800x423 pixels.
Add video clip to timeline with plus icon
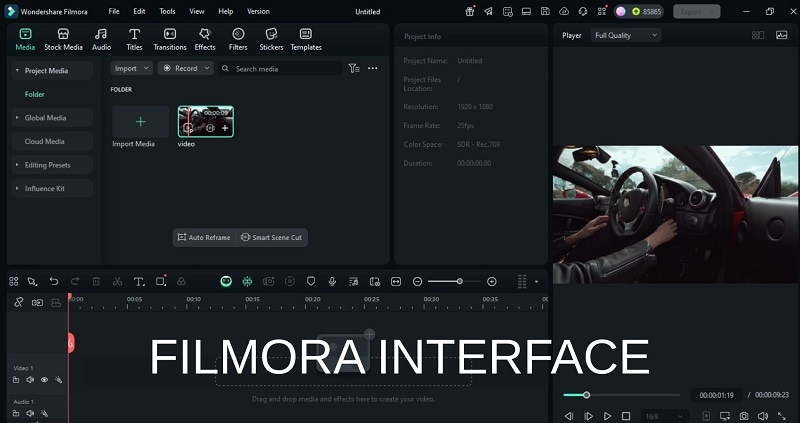(225, 128)
